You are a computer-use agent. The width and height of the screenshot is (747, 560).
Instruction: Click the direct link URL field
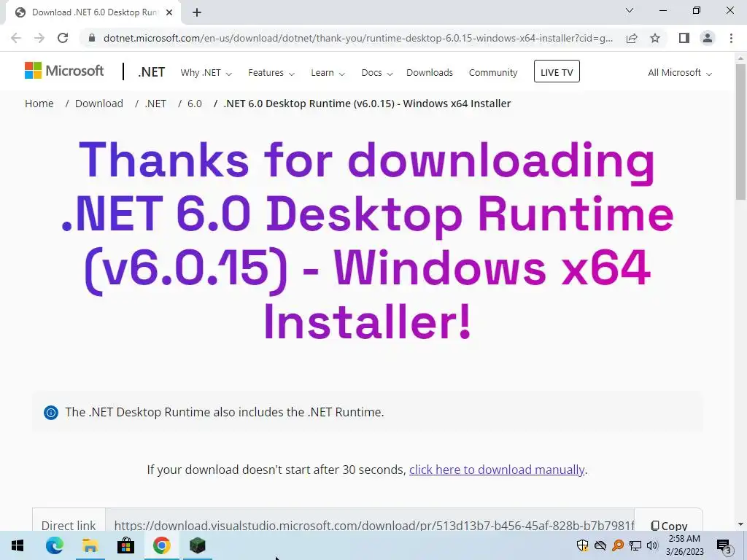(370, 525)
